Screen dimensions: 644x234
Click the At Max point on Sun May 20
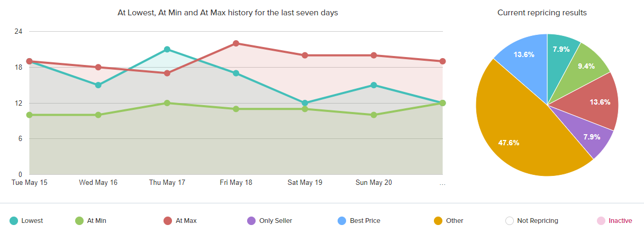coord(374,55)
